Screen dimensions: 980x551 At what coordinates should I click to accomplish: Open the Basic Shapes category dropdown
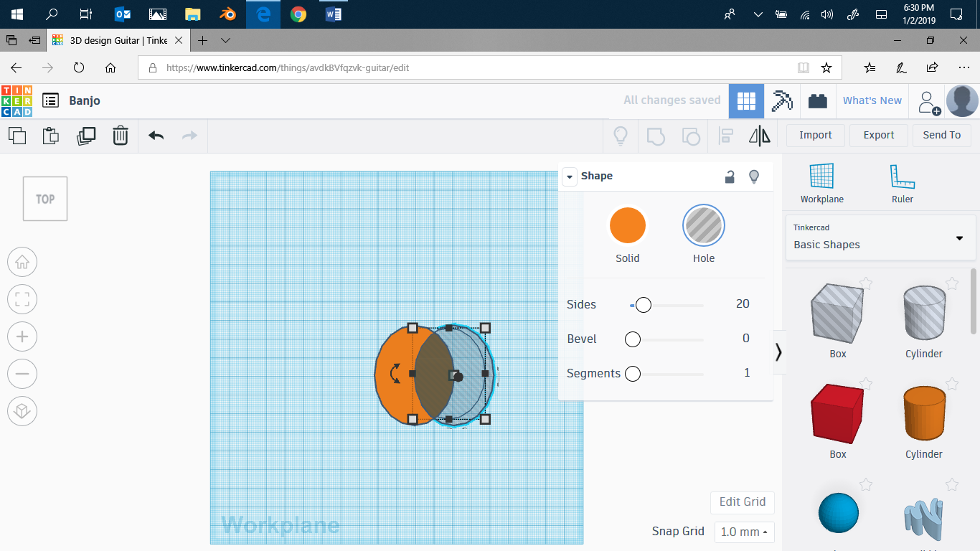(x=881, y=237)
